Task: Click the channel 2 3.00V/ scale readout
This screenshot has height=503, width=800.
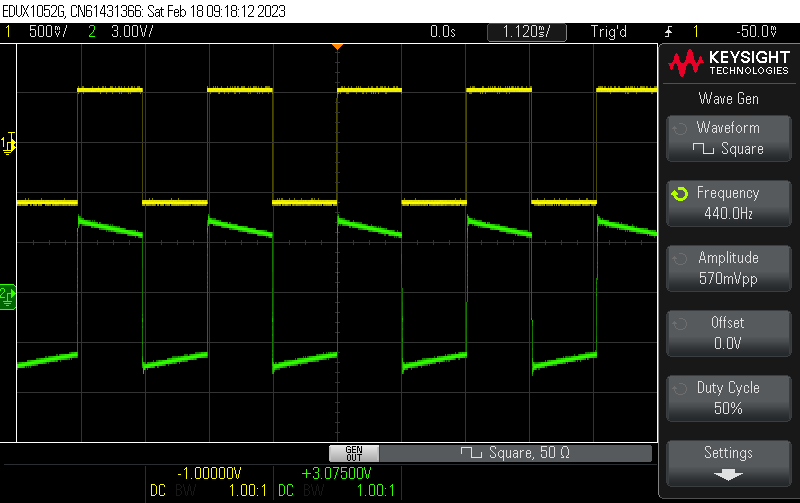Action: [132, 32]
